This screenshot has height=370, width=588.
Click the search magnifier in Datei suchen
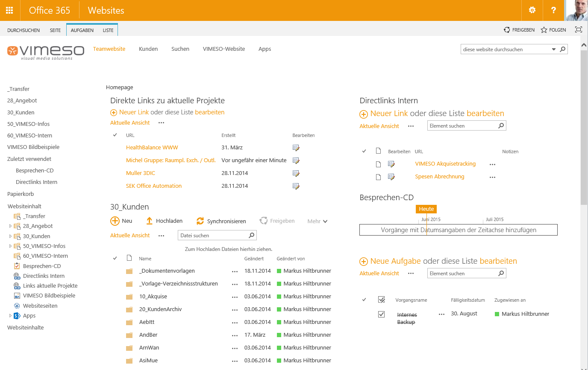pos(252,235)
